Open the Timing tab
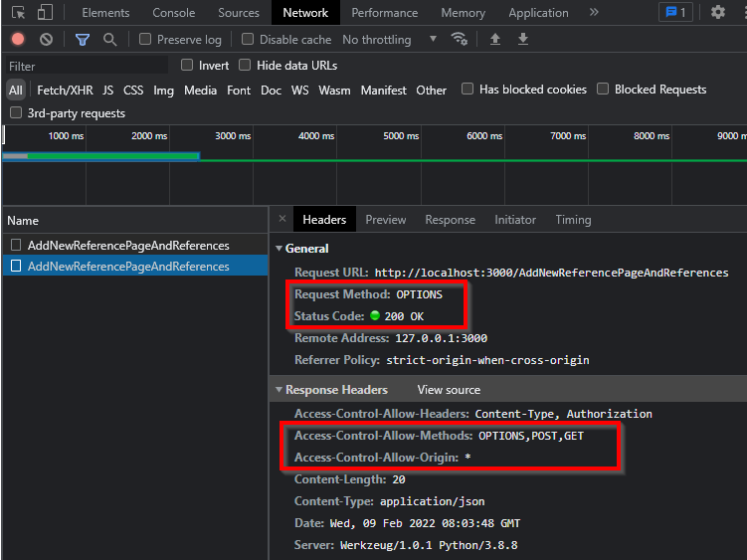The image size is (747, 560). pos(573,220)
